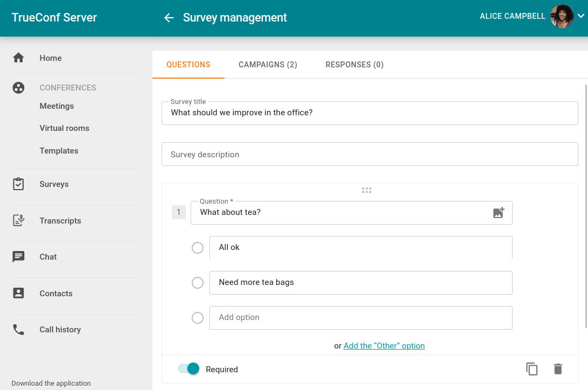This screenshot has height=390, width=588.
Task: Switch to the Responses tab
Action: (x=354, y=64)
